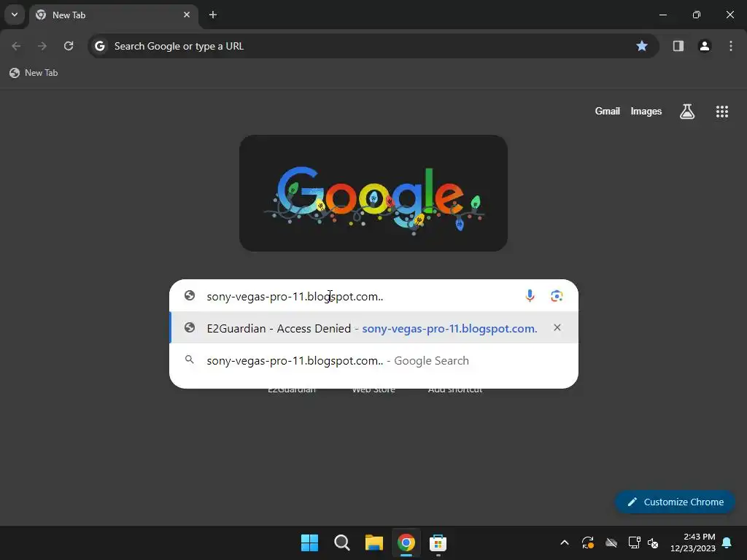This screenshot has height=560, width=747.
Task: Close the New Tab browser tab
Action: (x=187, y=15)
